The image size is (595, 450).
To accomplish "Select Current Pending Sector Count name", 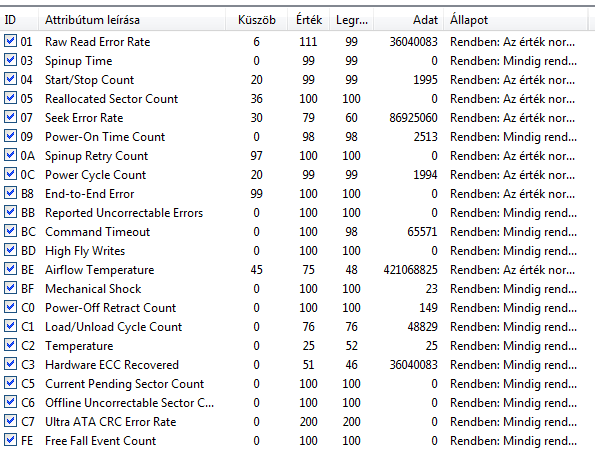I will (124, 383).
